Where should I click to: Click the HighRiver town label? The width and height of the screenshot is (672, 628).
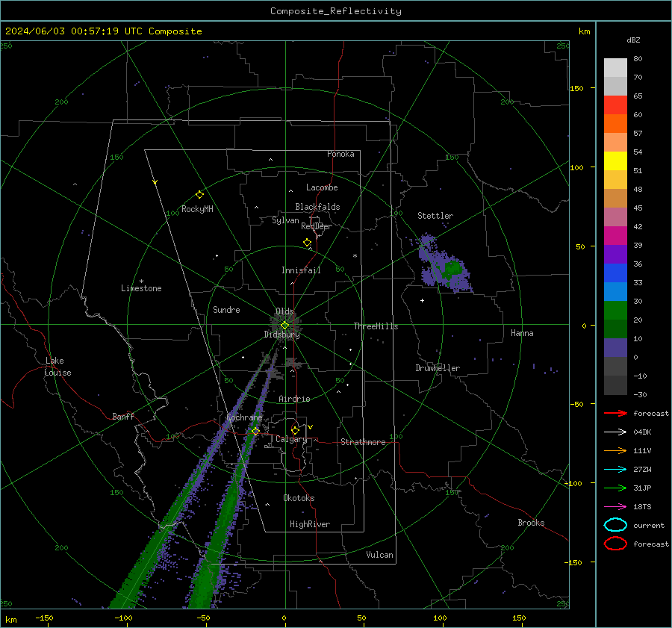point(310,524)
